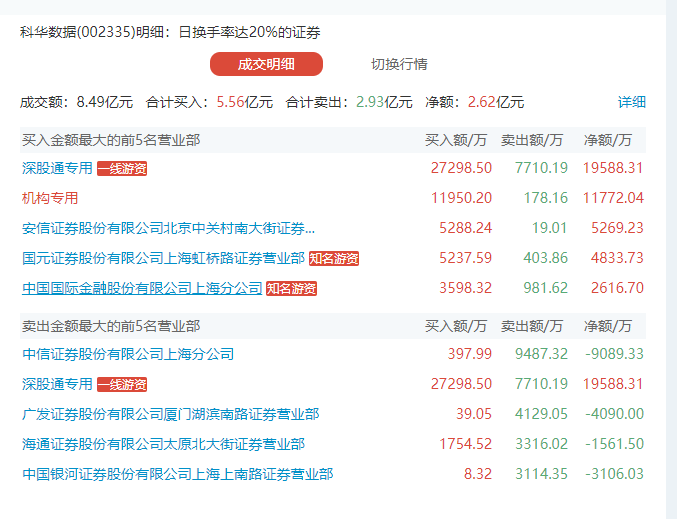Click the 成交额 8.49亿元 summary

pos(76,102)
